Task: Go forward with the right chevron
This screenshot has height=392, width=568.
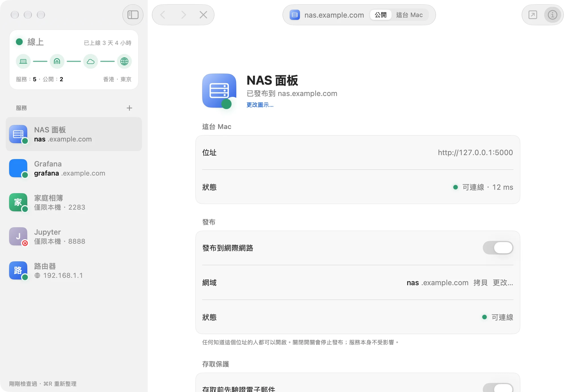Action: point(183,15)
